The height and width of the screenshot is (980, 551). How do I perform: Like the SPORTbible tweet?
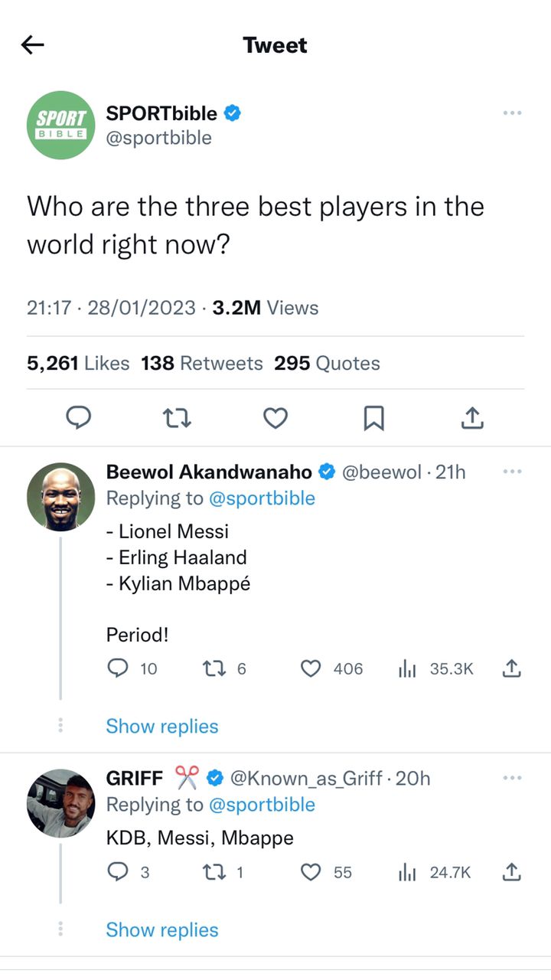pyautogui.click(x=275, y=417)
